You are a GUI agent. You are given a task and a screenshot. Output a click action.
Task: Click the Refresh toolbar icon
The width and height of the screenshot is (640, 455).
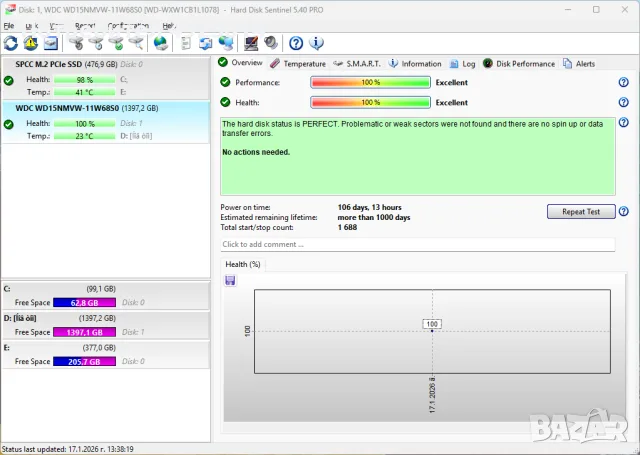click(x=11, y=43)
